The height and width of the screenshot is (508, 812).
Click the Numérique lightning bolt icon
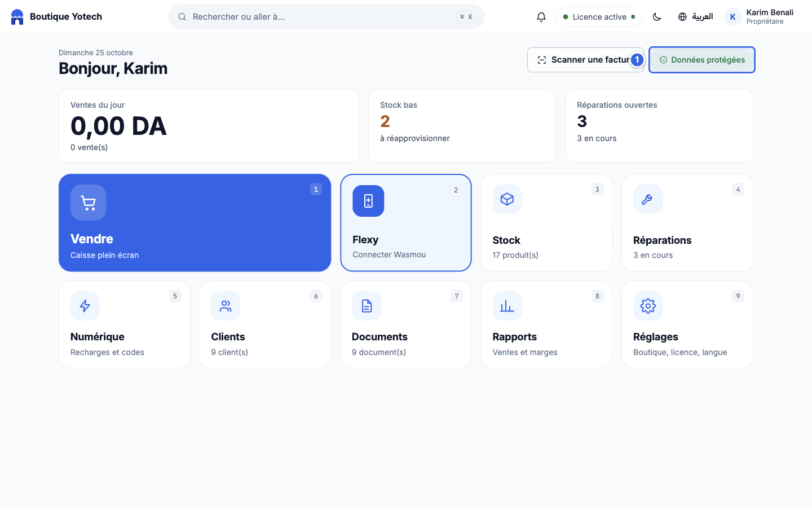click(x=85, y=306)
